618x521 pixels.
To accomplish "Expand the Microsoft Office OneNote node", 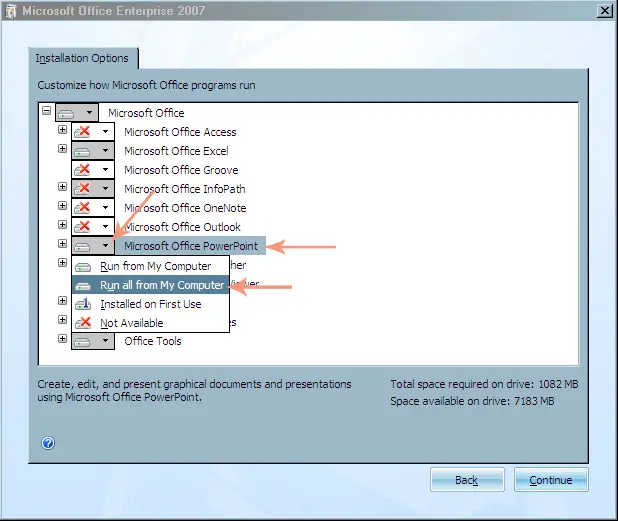I will pos(62,205).
